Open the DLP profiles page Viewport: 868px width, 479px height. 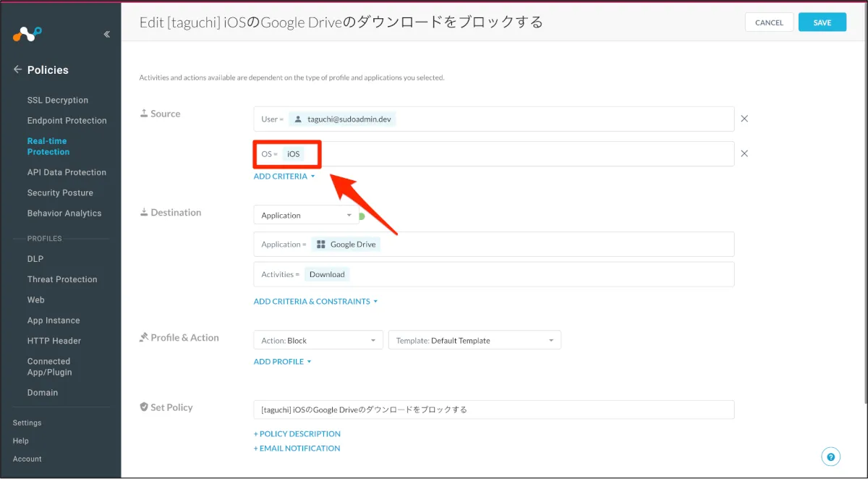click(x=35, y=259)
